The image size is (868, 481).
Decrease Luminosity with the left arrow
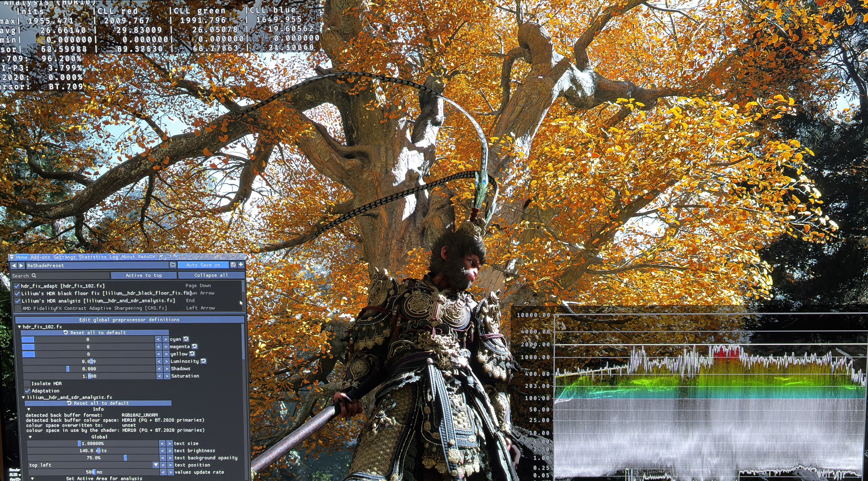click(x=159, y=362)
